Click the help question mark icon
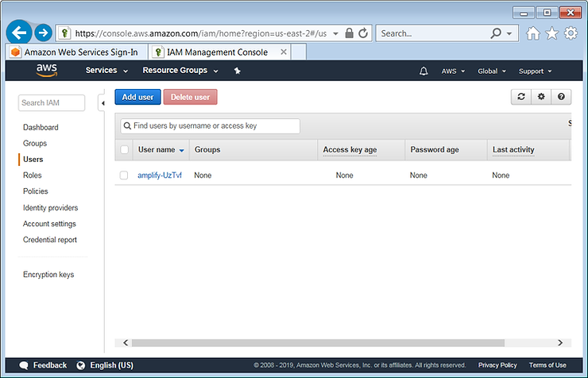This screenshot has width=588, height=378. [561, 97]
